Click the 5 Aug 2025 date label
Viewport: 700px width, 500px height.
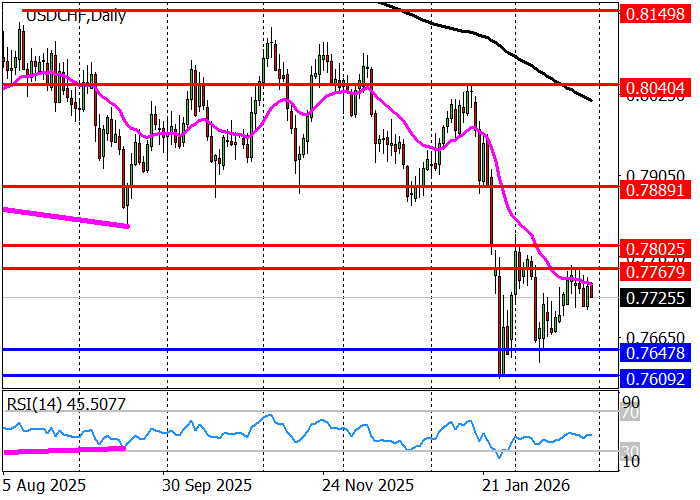pyautogui.click(x=44, y=485)
